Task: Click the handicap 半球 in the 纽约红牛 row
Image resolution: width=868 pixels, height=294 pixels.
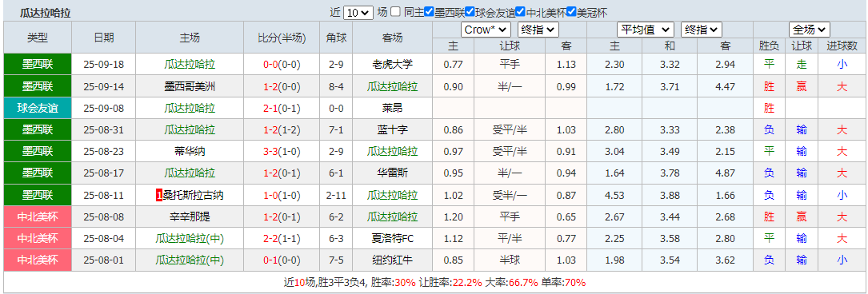Action: pos(510,260)
